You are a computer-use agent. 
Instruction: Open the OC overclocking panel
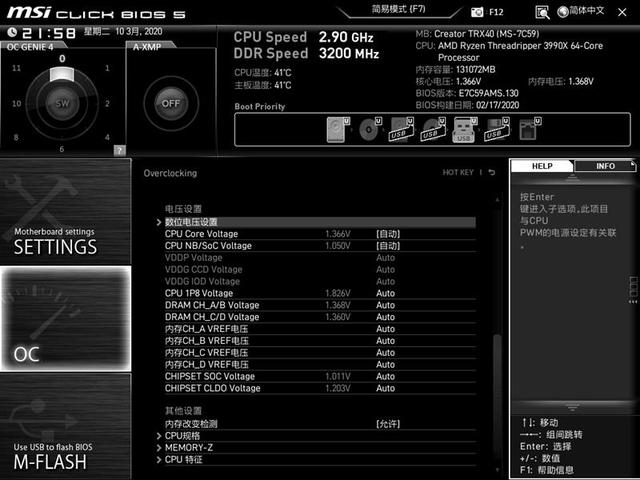tap(65, 319)
